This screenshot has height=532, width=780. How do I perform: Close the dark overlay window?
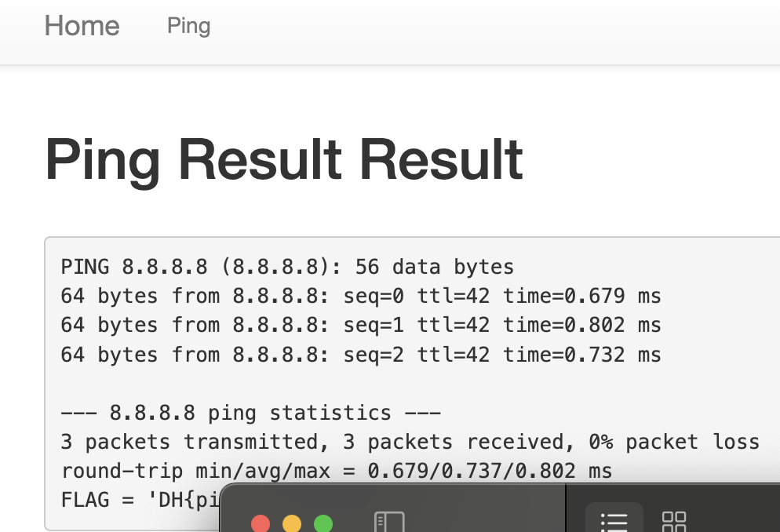[x=261, y=523]
